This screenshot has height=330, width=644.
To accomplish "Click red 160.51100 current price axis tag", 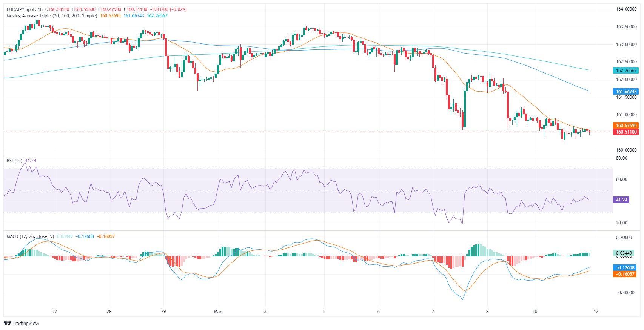I will [x=626, y=132].
